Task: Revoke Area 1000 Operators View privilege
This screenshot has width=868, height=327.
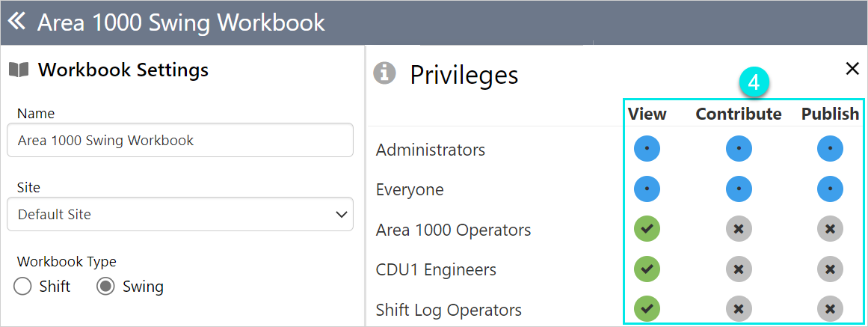Action: pos(647,229)
